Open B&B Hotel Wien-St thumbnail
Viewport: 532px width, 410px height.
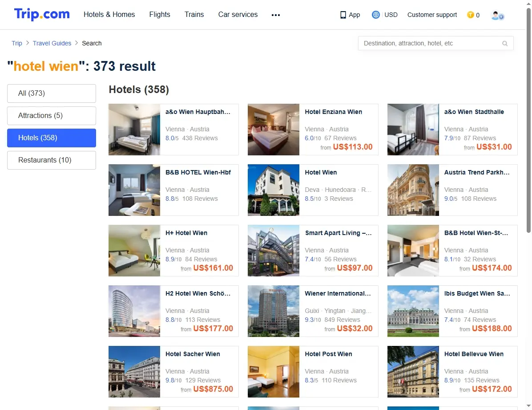pos(413,251)
